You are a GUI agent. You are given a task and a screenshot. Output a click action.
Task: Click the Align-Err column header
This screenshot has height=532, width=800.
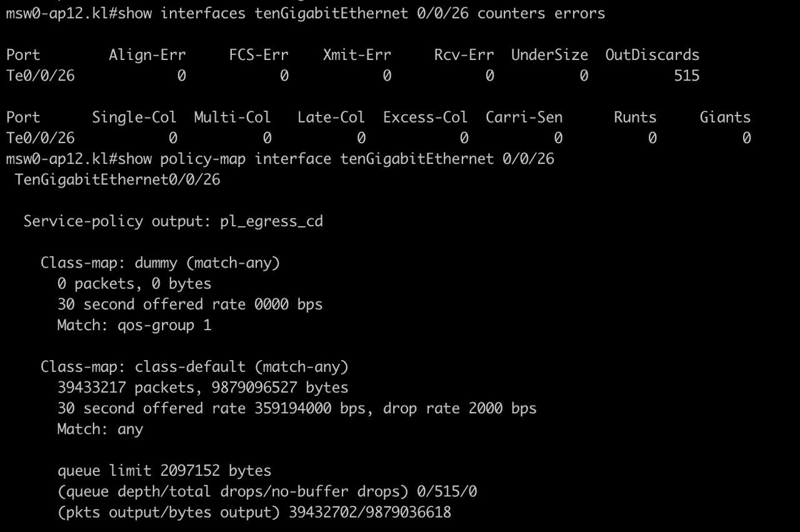point(147,55)
